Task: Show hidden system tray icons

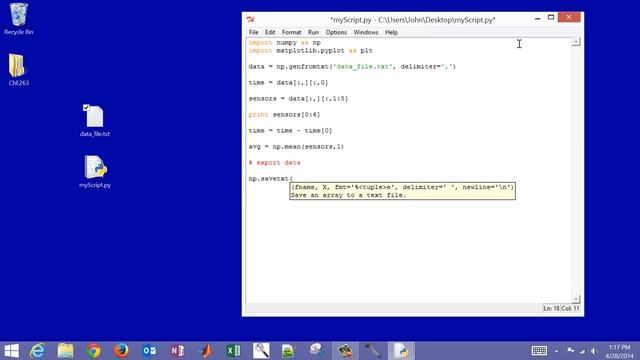Action: [556, 351]
